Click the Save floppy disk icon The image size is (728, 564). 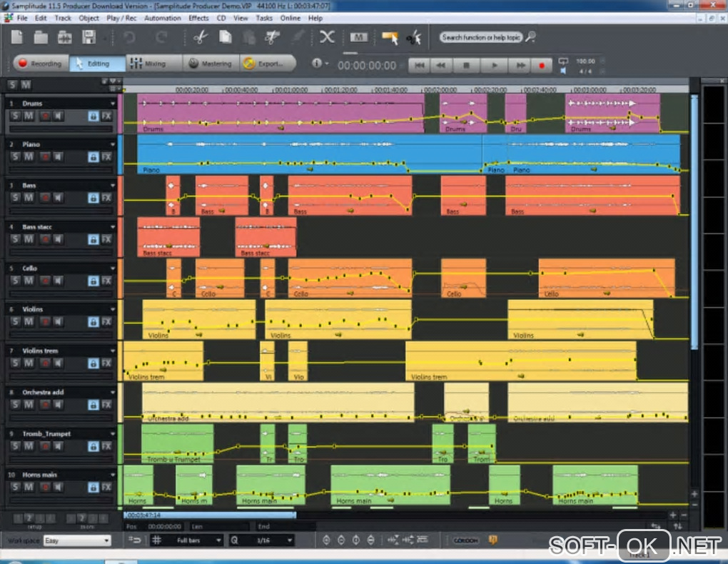(x=89, y=37)
